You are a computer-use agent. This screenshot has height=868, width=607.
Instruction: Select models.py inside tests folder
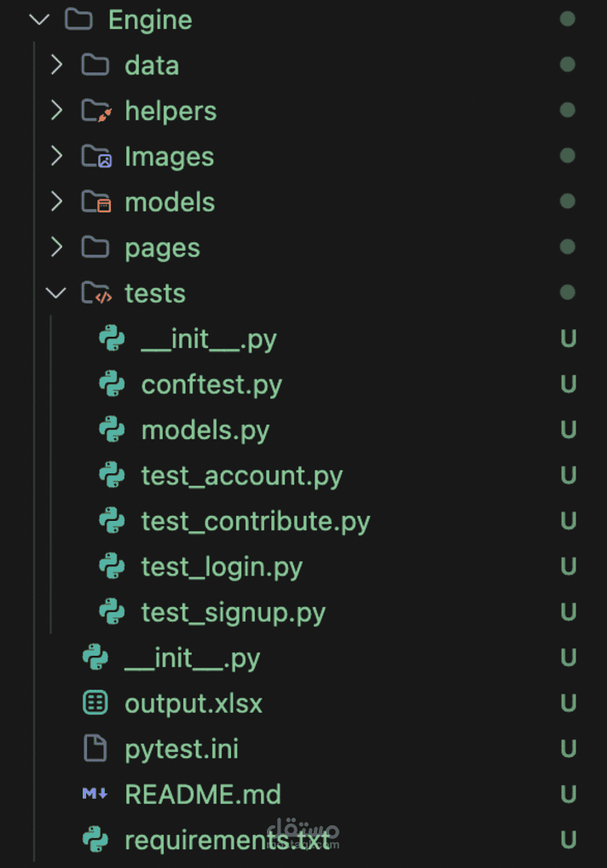(205, 430)
